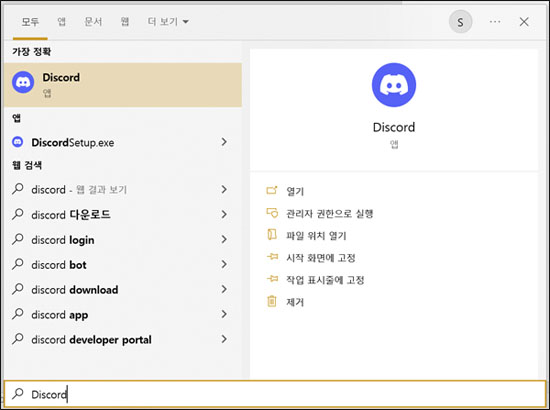Click the search icon beside 'discord 다운로드'
Image resolution: width=550 pixels, height=410 pixels.
(18, 214)
